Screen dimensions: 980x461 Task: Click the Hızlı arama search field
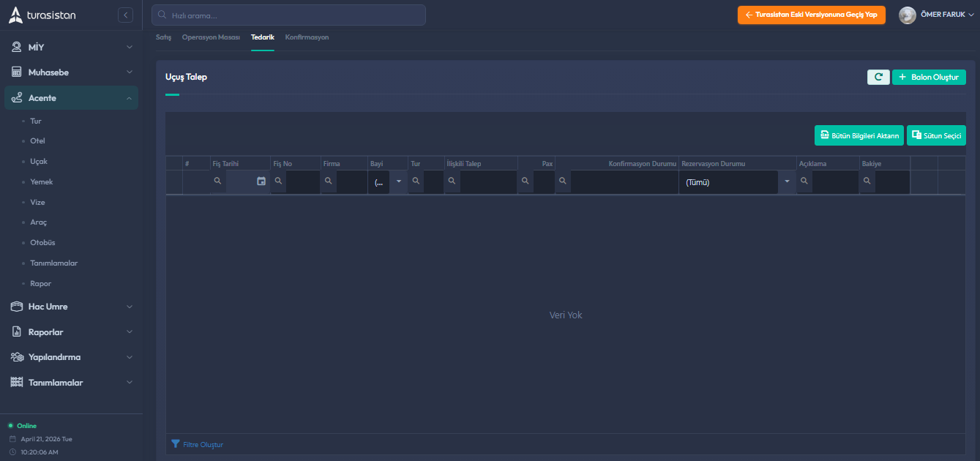pyautogui.click(x=288, y=15)
